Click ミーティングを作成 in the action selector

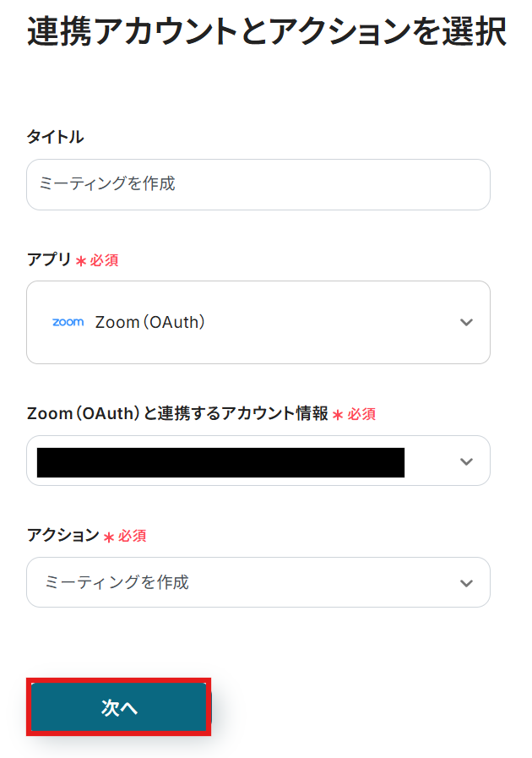[x=117, y=582]
